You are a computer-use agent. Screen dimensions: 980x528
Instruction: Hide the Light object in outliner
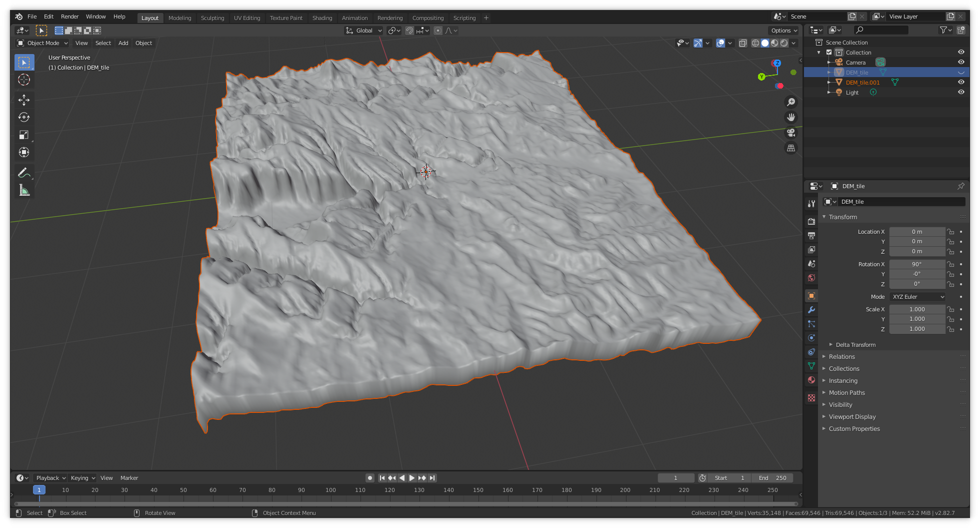960,92
